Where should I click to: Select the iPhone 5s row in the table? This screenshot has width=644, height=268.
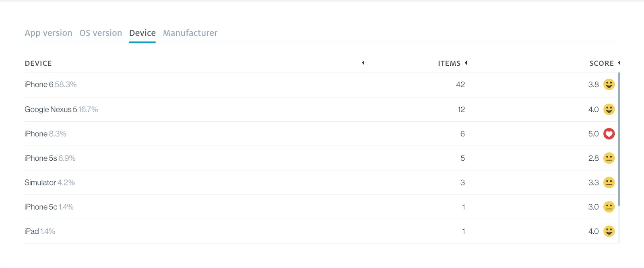[242, 158]
